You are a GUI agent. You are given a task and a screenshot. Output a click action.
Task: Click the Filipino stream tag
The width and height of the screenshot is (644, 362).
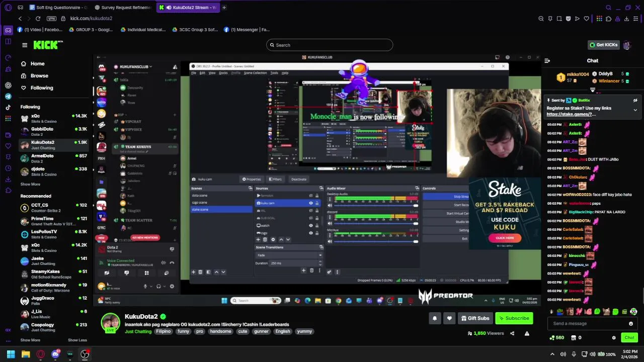point(164,331)
